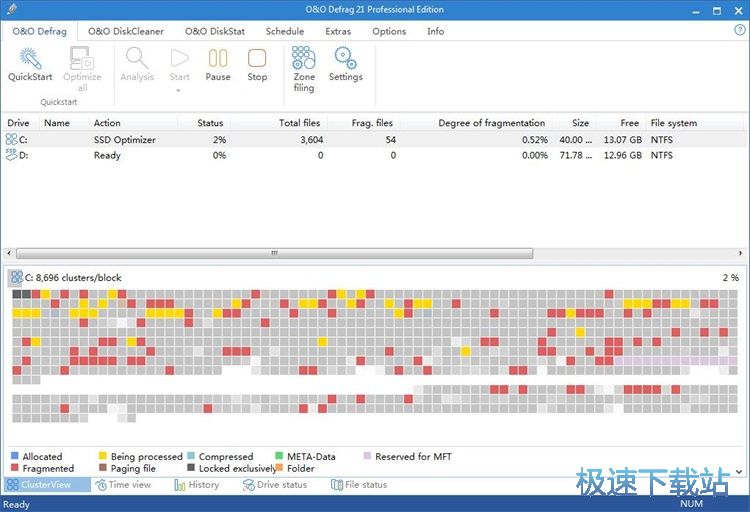
Task: Click the Allocated blue legend swatch
Action: click(14, 456)
